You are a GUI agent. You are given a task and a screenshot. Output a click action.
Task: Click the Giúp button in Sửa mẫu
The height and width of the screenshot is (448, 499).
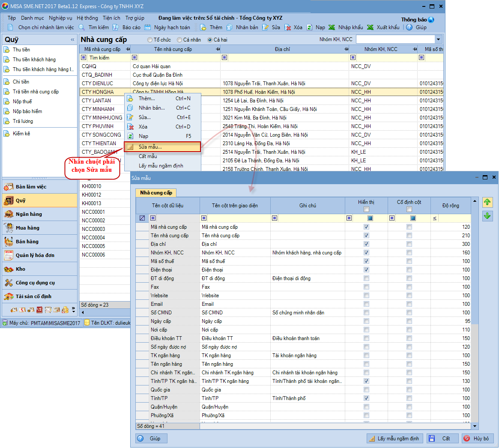151,439
